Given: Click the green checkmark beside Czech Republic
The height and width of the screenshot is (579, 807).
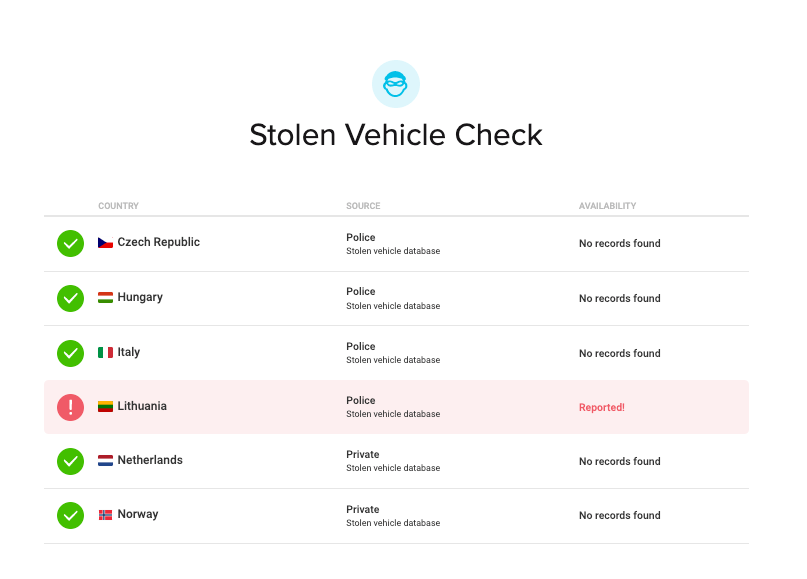Looking at the screenshot, I should (x=70, y=243).
